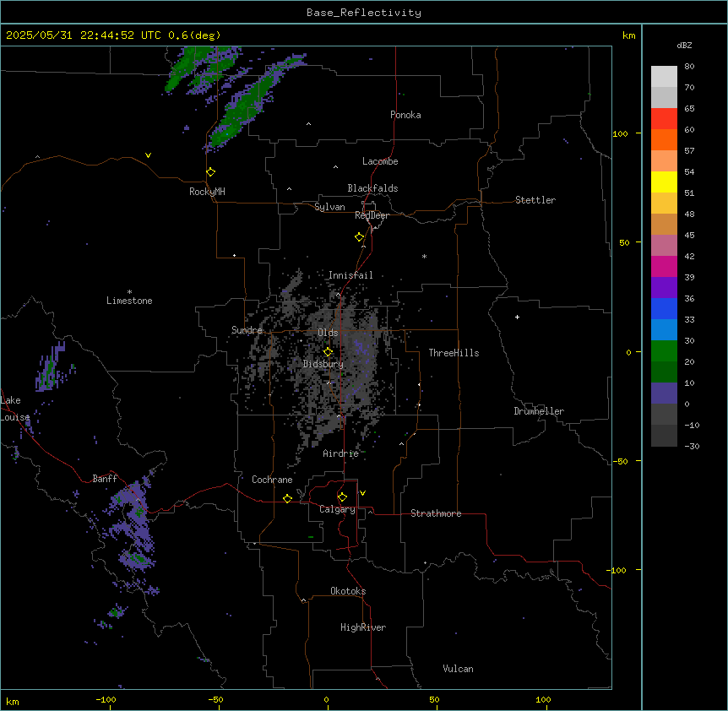Image resolution: width=728 pixels, height=711 pixels.
Task: Click the Blackfalds label
Action: coord(372,188)
